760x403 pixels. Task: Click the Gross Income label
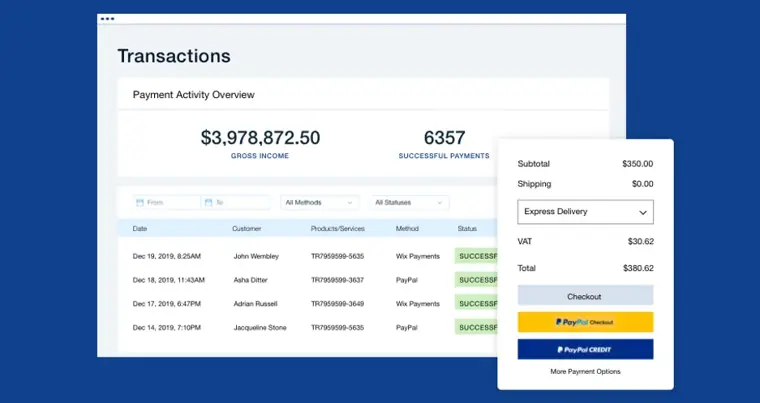click(260, 156)
